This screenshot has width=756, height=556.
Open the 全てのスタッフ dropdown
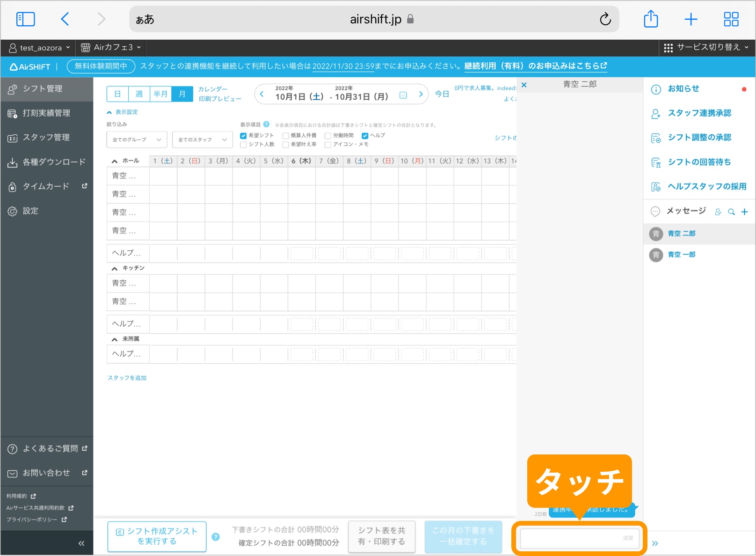202,139
